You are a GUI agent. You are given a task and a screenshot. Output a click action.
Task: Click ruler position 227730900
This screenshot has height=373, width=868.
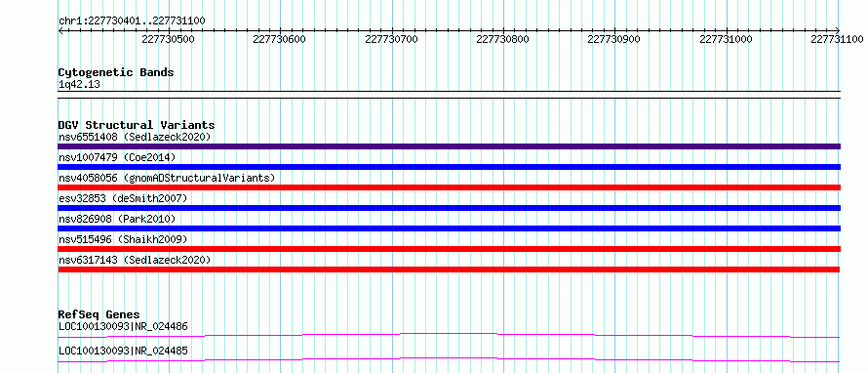[x=613, y=39]
